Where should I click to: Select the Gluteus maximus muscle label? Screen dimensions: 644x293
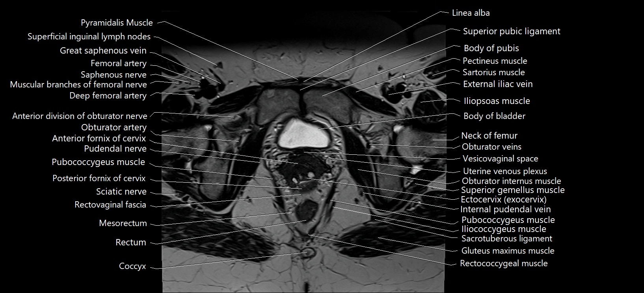[x=508, y=251]
